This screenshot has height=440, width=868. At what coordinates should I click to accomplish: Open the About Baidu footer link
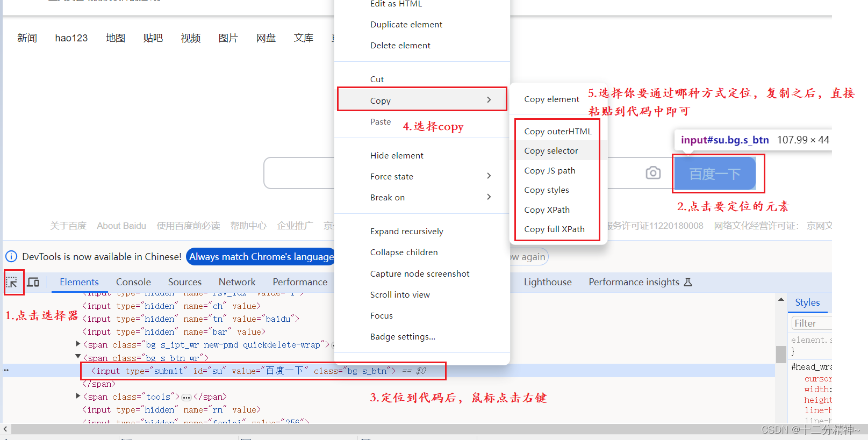[121, 226]
